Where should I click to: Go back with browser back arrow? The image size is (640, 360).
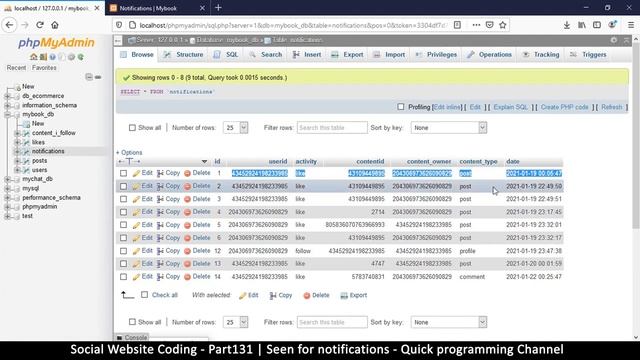point(9,25)
